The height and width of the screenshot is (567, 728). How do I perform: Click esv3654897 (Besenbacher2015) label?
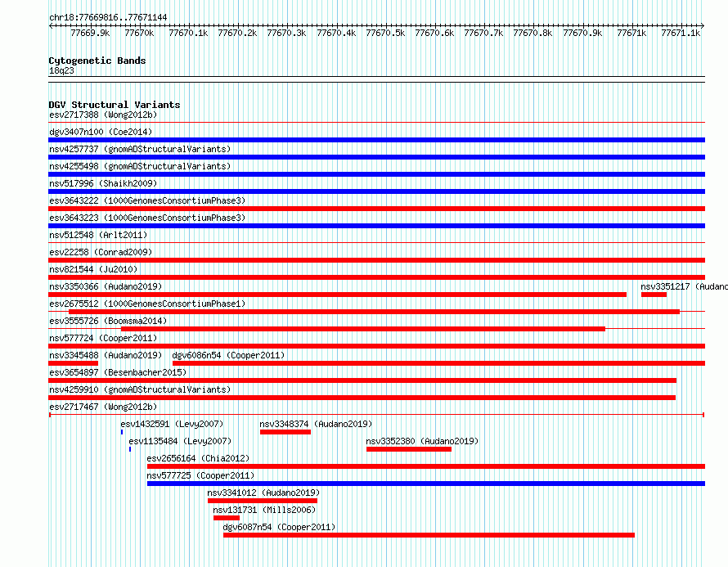tap(118, 372)
